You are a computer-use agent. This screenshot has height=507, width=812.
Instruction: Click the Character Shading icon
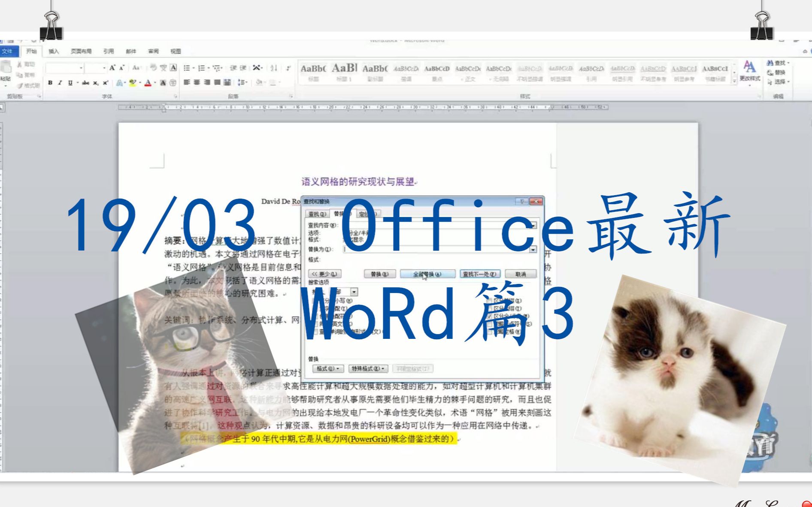[x=163, y=82]
